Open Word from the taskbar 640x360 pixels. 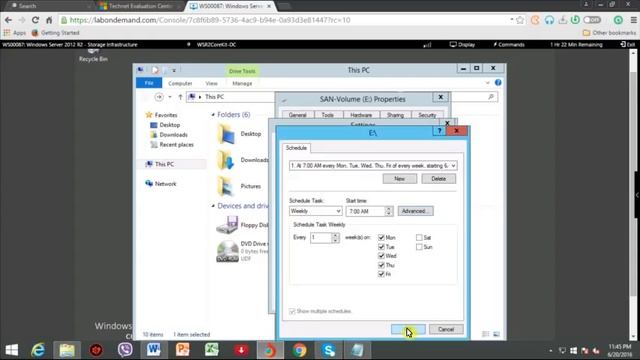click(154, 350)
